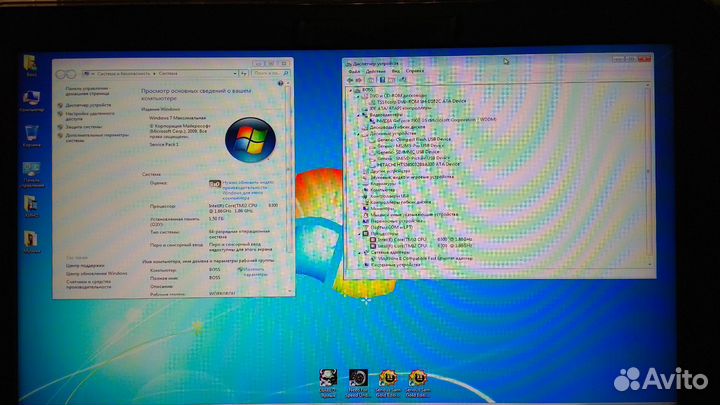Click the properties icon in Device Manager toolbar

pyautogui.click(x=371, y=80)
